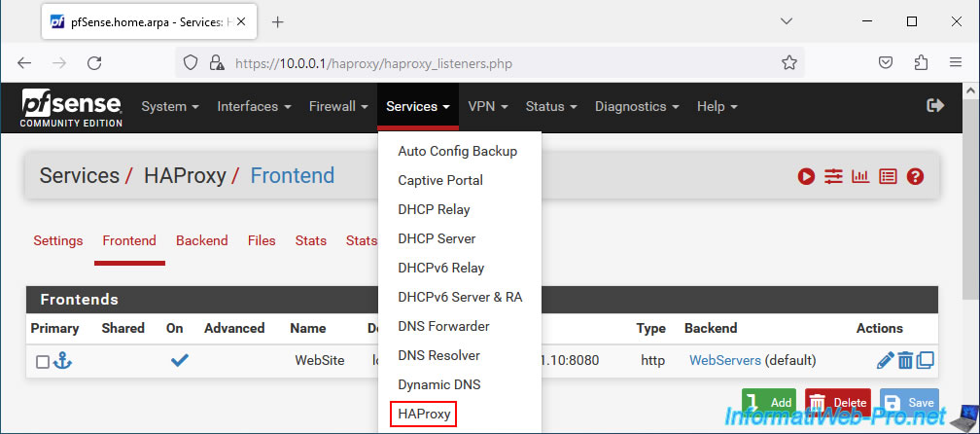Edit the WebSite frontend with pencil icon
Viewport: 980px width, 434px height.
point(885,360)
